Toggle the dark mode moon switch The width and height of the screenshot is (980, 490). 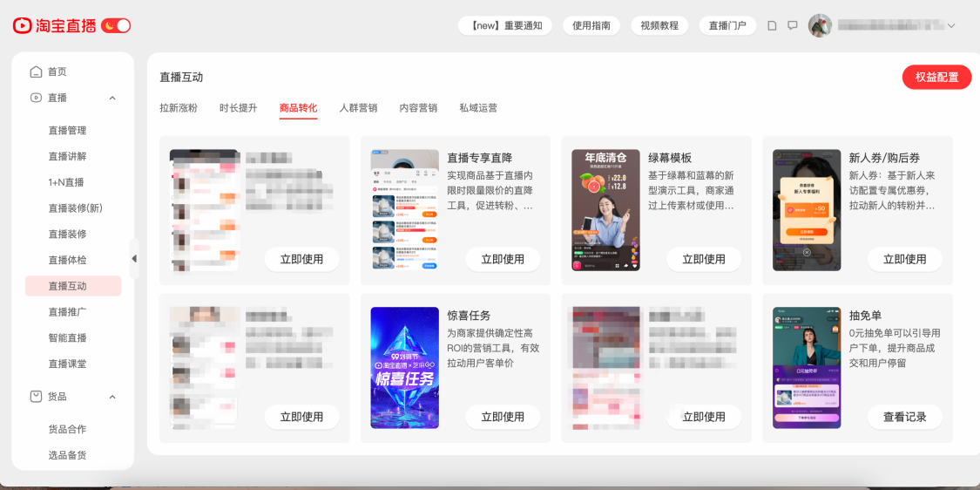tap(116, 25)
